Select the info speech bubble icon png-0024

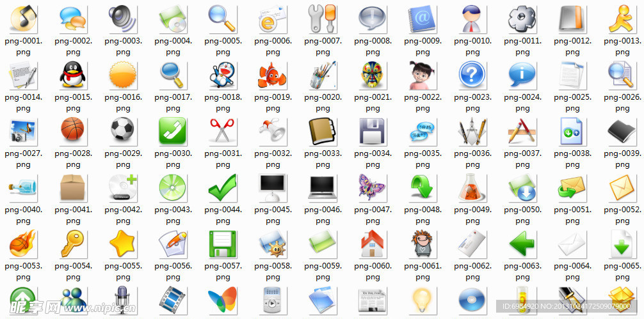[522, 75]
